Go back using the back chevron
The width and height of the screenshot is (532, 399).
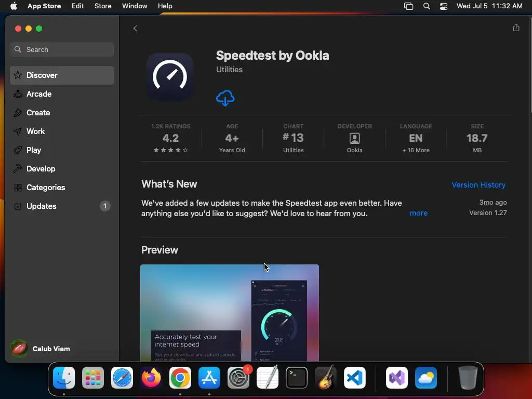tap(135, 29)
